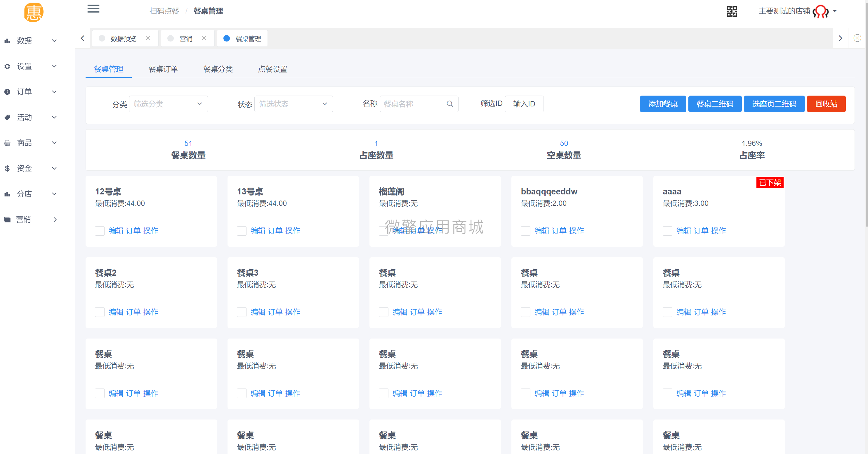Switch to the 餐桌分类 tab
The height and width of the screenshot is (454, 868).
(218, 69)
